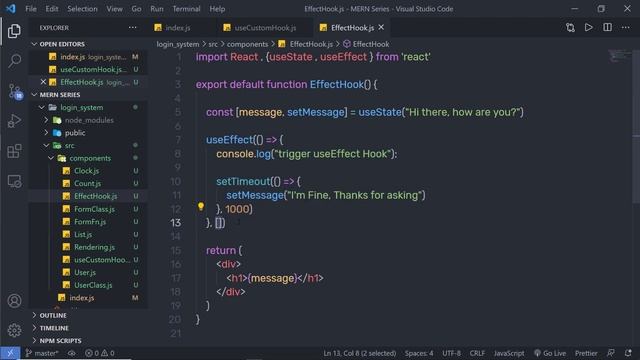Open FormClass.js in the file tree
The width and height of the screenshot is (640, 360).
[94, 209]
